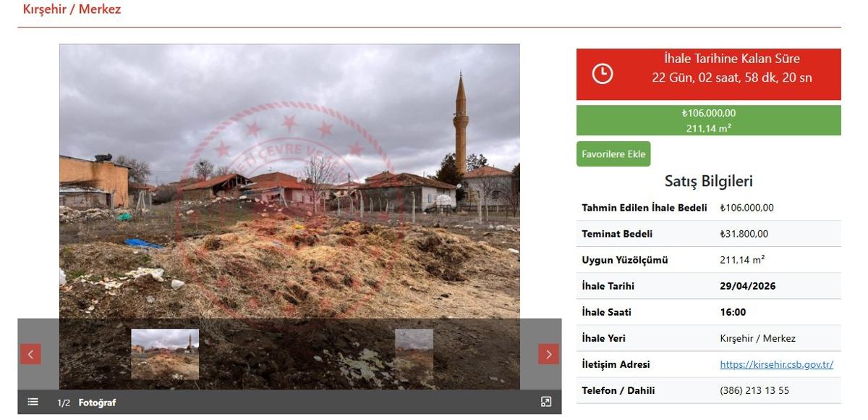
Task: Click the phone number (386) 213 13 55
Action: point(754,390)
